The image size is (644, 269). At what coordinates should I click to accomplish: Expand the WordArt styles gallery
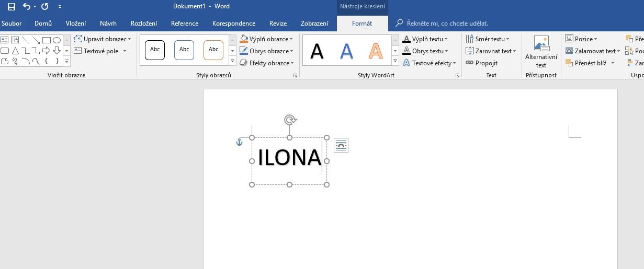tap(396, 62)
